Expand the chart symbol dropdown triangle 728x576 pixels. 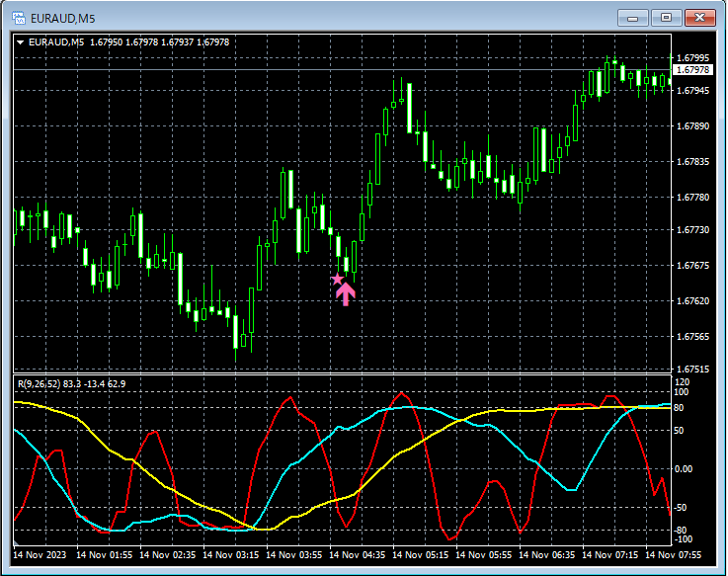pyautogui.click(x=20, y=42)
